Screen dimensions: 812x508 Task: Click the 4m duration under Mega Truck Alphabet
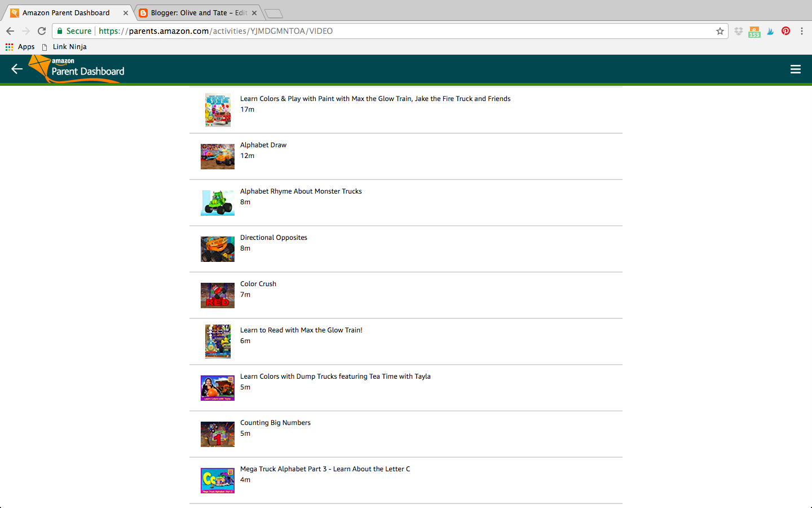click(x=245, y=480)
